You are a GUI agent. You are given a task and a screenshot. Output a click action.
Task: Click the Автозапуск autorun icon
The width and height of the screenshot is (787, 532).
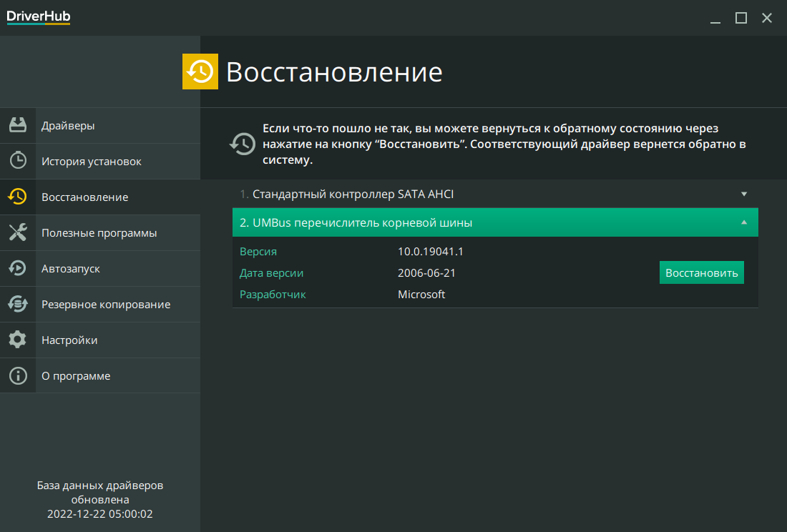pos(18,268)
